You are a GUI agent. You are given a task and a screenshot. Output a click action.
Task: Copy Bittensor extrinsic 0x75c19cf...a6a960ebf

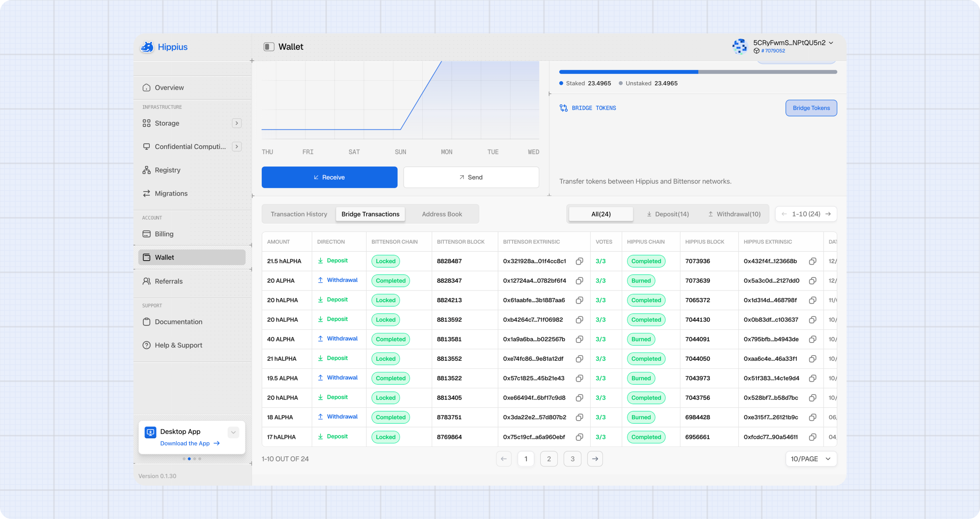pos(579,437)
